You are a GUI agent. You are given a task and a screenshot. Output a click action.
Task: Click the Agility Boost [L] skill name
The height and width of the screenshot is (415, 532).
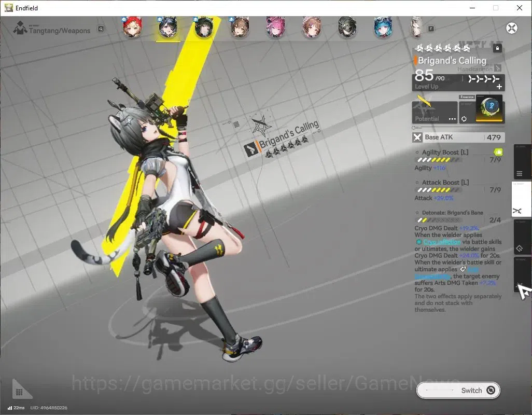(x=445, y=153)
